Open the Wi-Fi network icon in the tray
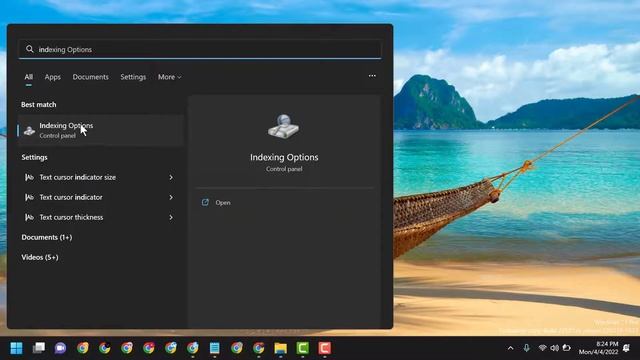The height and width of the screenshot is (360, 640). (x=542, y=348)
